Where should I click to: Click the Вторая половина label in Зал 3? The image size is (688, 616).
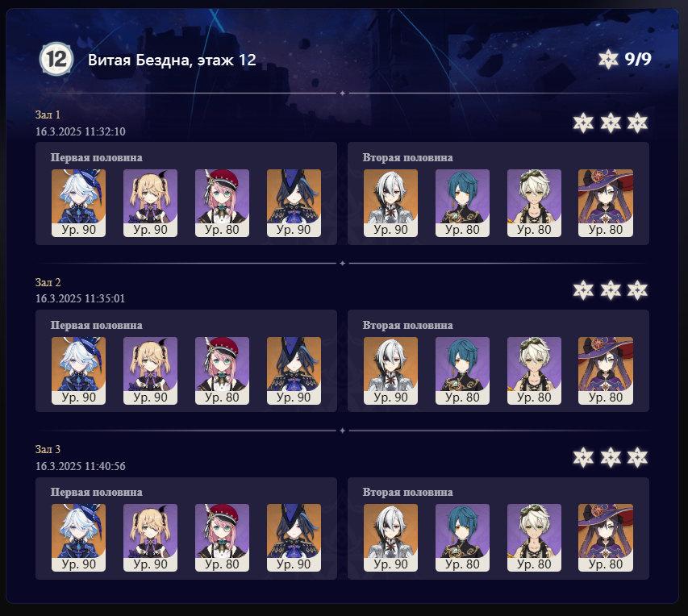pyautogui.click(x=407, y=493)
